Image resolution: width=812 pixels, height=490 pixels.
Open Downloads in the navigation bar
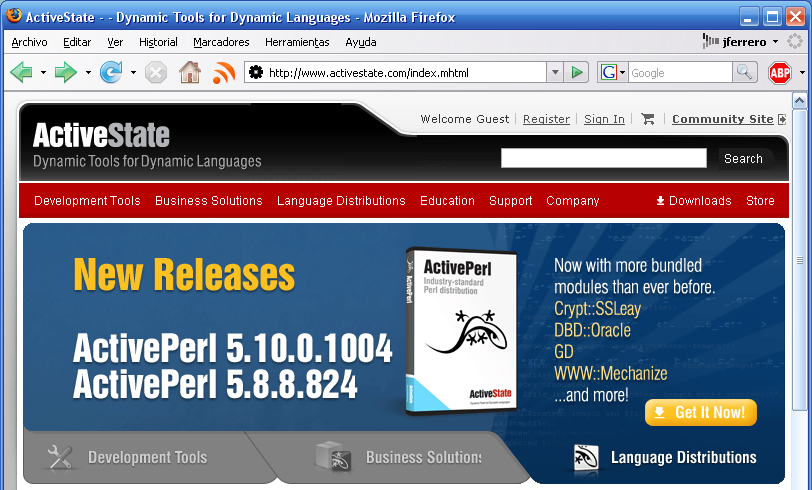694,200
